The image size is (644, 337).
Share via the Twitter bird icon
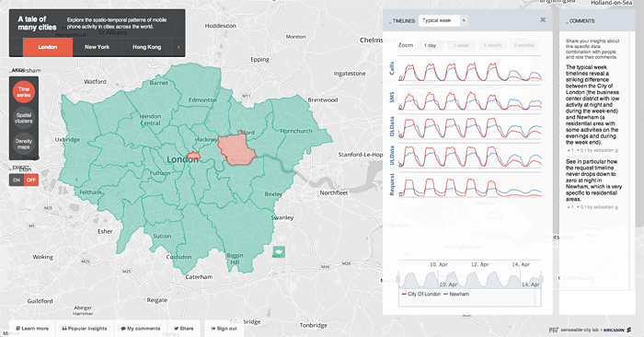[x=177, y=329]
